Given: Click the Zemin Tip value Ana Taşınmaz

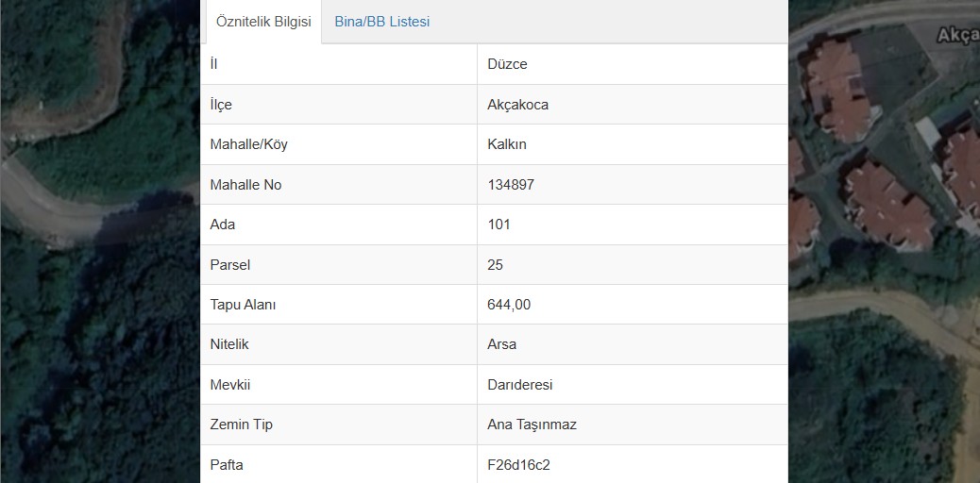Looking at the screenshot, I should tap(532, 425).
